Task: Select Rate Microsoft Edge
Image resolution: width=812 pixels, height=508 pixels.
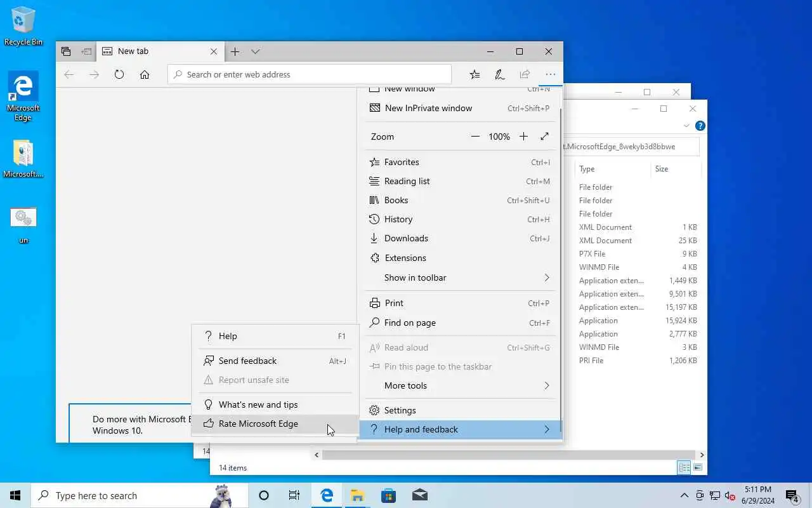Action: pos(275,424)
